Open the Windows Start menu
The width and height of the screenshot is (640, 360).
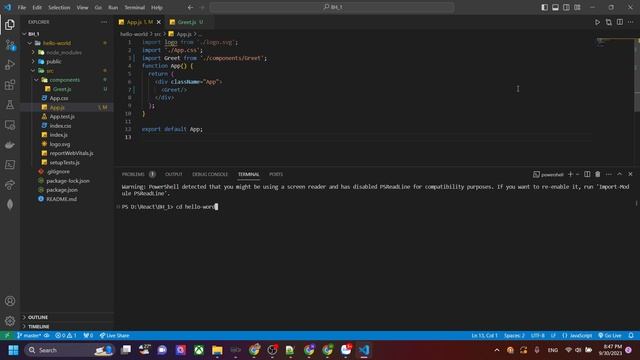coord(13,350)
